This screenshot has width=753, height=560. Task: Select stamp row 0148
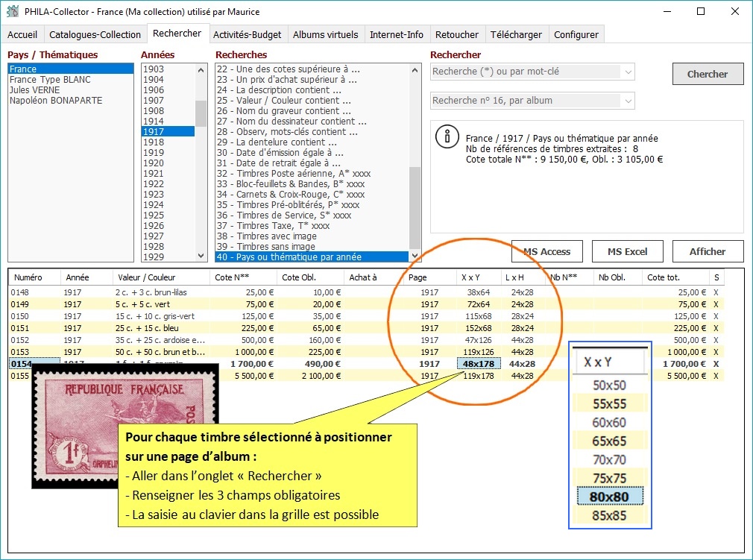(366, 292)
